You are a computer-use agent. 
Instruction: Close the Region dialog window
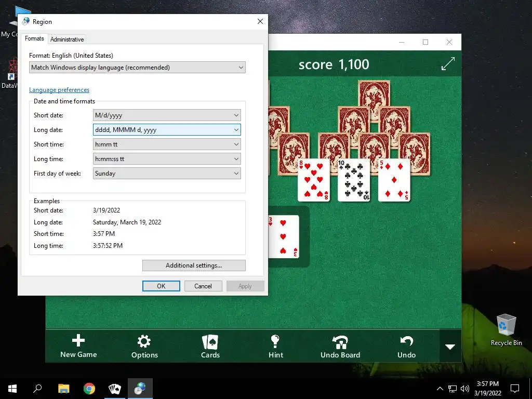tap(260, 21)
